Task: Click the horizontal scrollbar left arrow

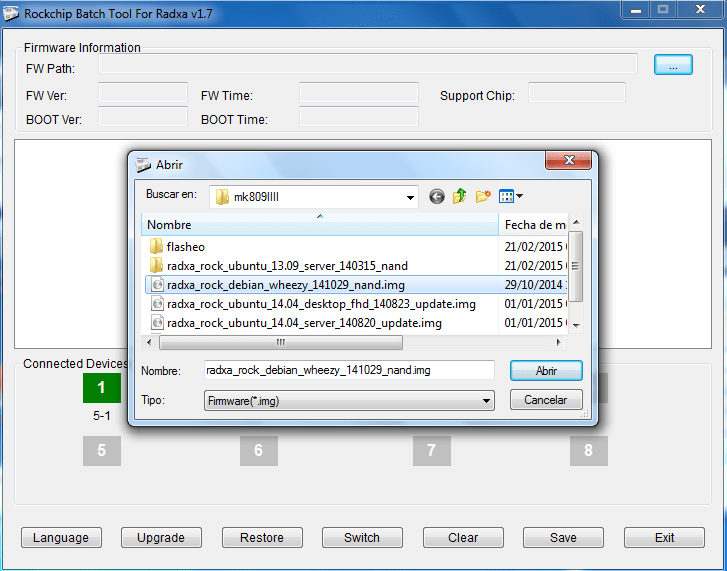Action: [149, 343]
